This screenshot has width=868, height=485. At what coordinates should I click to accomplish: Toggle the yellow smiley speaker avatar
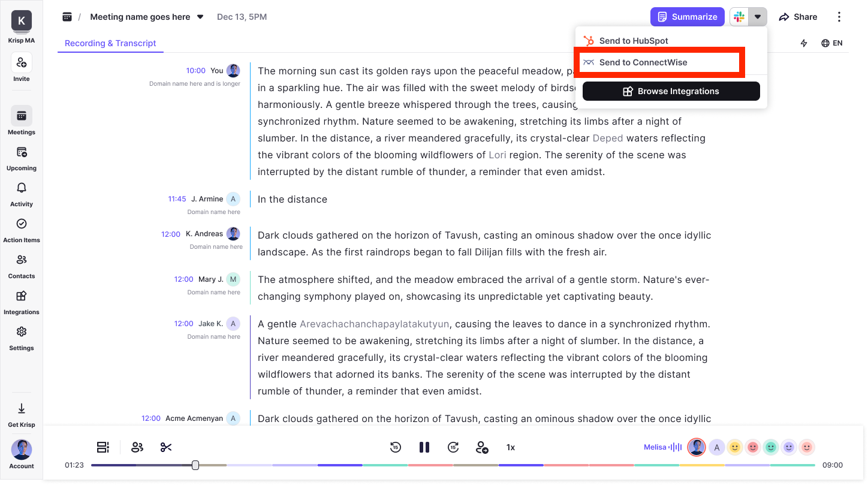point(734,447)
